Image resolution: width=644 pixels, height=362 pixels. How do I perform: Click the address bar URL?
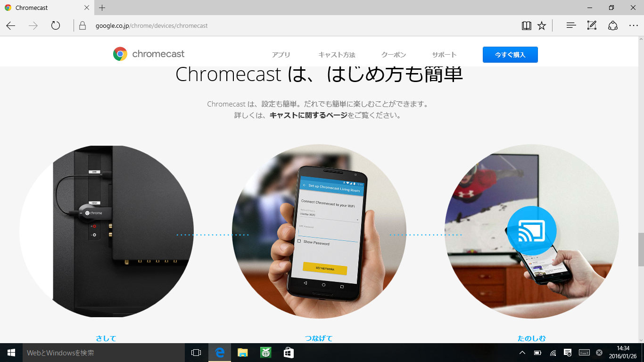[151, 25]
